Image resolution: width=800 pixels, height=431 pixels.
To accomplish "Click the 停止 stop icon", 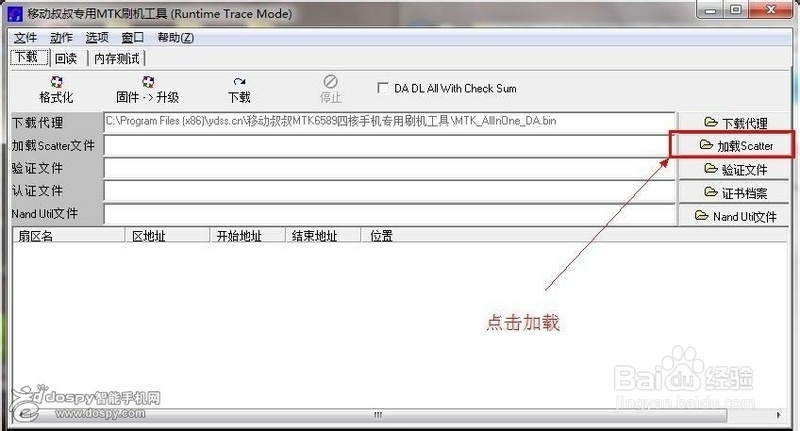I will pyautogui.click(x=330, y=82).
